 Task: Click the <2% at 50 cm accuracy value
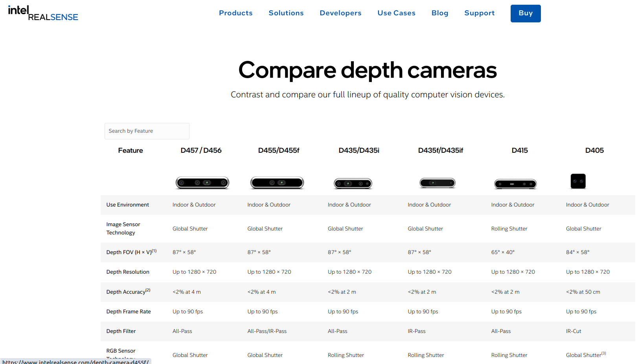click(583, 292)
